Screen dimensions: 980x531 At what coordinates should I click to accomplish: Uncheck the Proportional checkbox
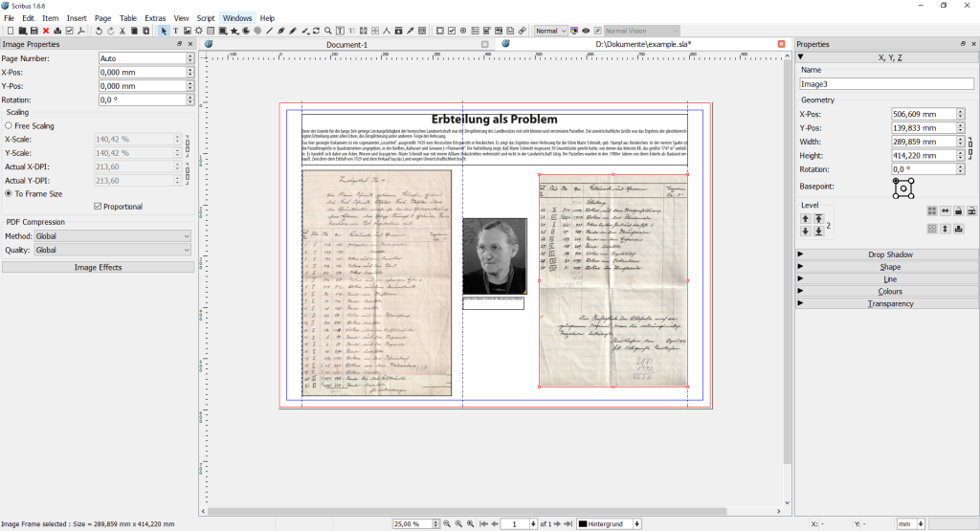pos(98,206)
